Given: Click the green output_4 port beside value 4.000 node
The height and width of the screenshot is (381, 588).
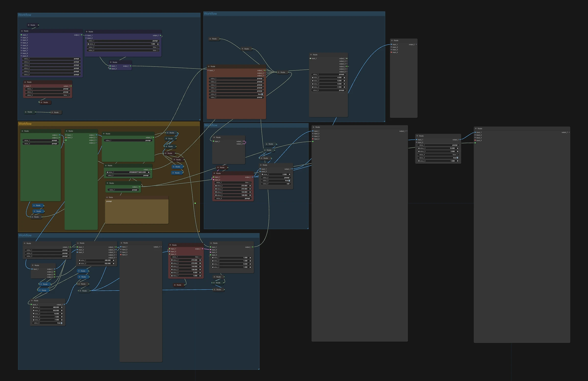Looking at the screenshot, I should [x=347, y=66].
